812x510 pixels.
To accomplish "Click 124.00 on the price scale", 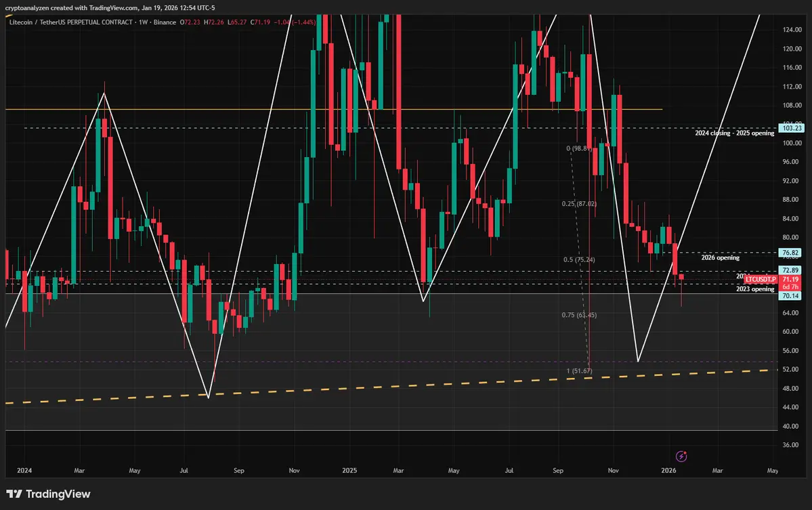I will [x=792, y=30].
